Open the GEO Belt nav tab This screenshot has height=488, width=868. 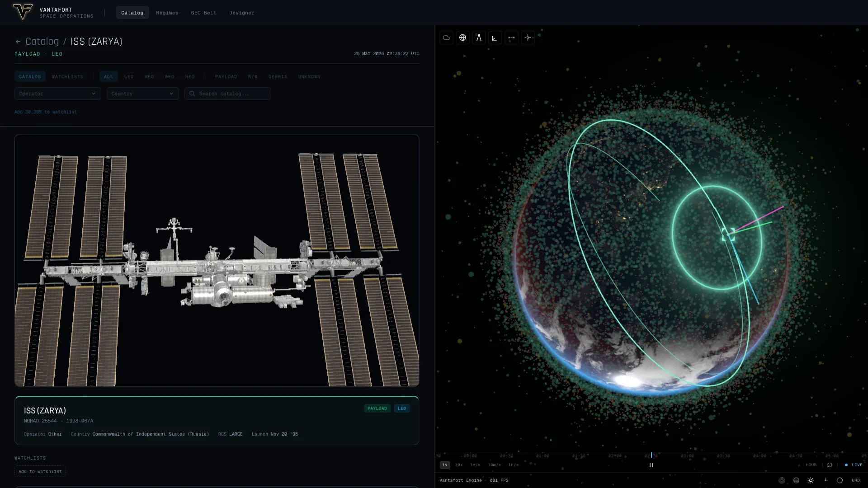[x=204, y=13]
